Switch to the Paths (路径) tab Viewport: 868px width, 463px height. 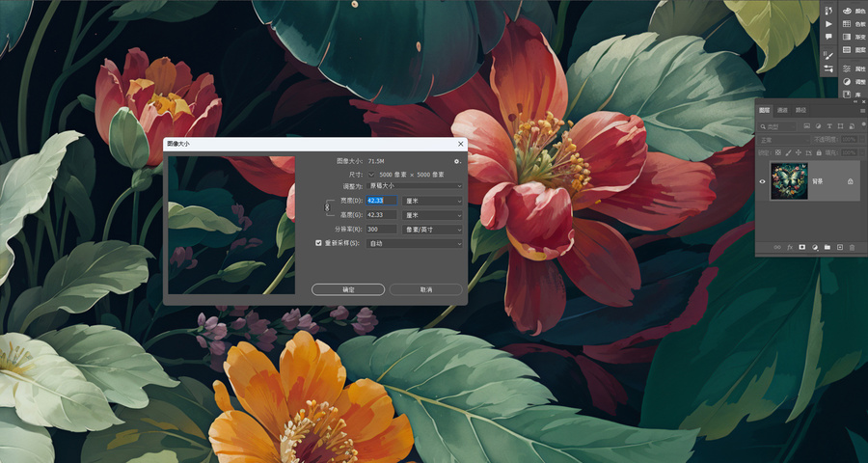tap(800, 110)
